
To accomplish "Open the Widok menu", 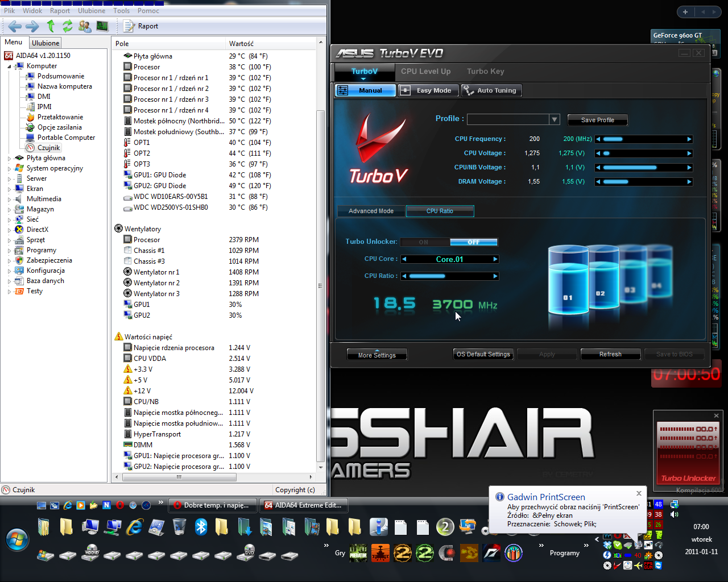I will pyautogui.click(x=32, y=11).
